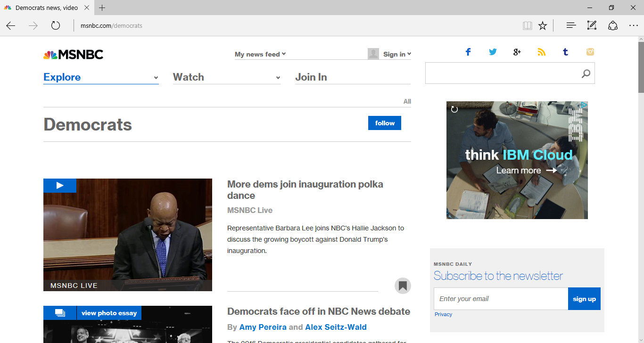Open MSNBC Google Plus icon

point(517,52)
